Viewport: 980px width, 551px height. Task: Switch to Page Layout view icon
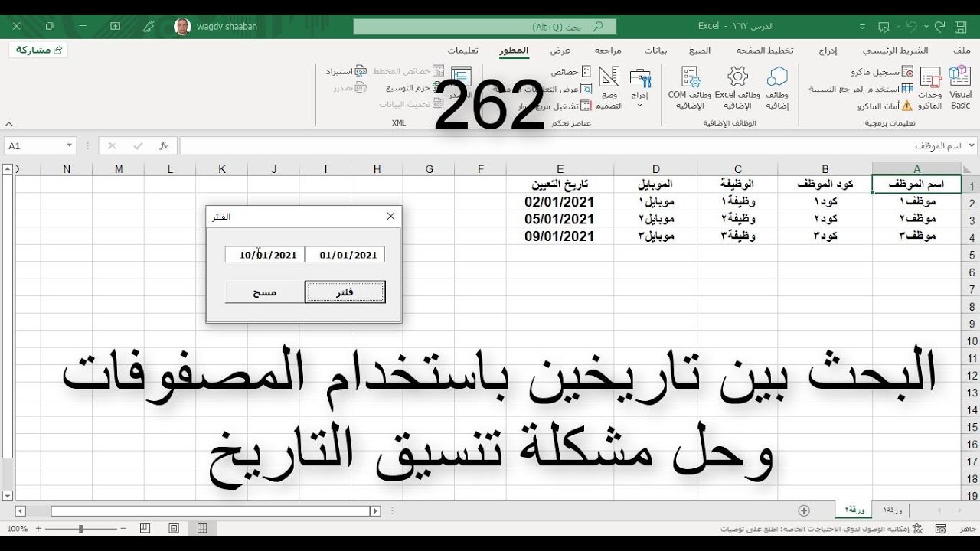pos(174,529)
